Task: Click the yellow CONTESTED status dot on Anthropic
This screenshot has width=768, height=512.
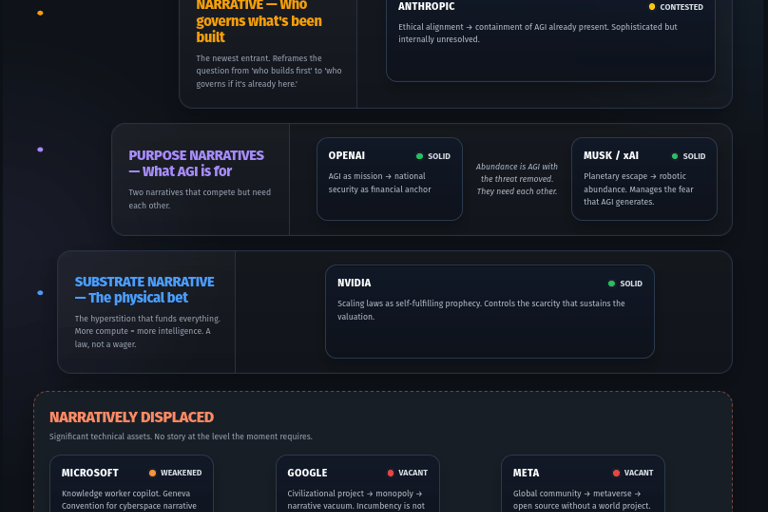Action: click(x=651, y=7)
